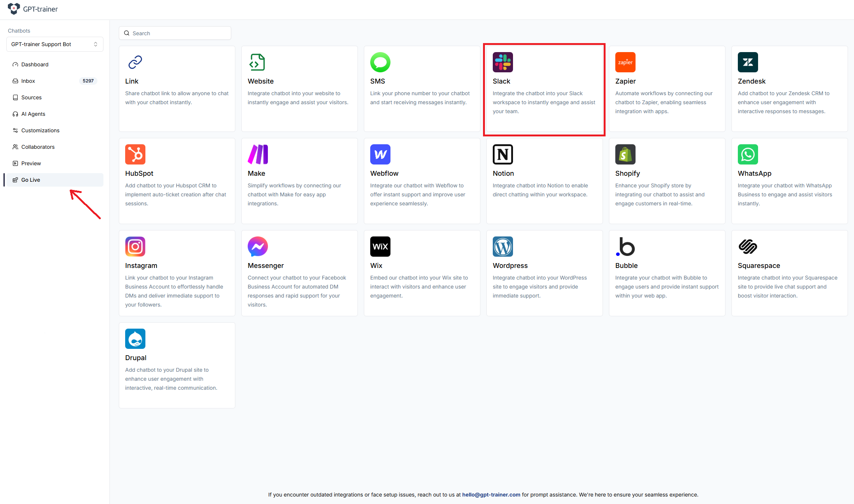Focus the integrations Search field
The image size is (854, 504).
point(175,33)
